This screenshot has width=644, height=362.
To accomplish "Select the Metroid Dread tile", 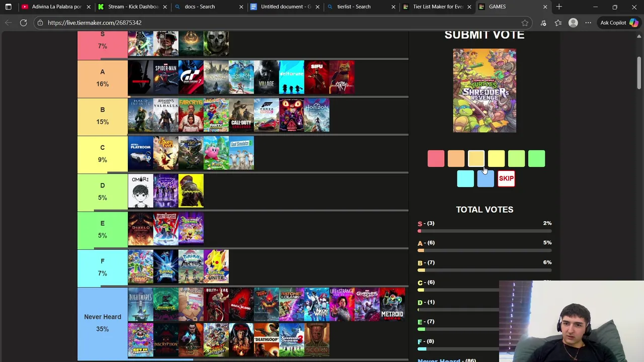I will pos(392,304).
